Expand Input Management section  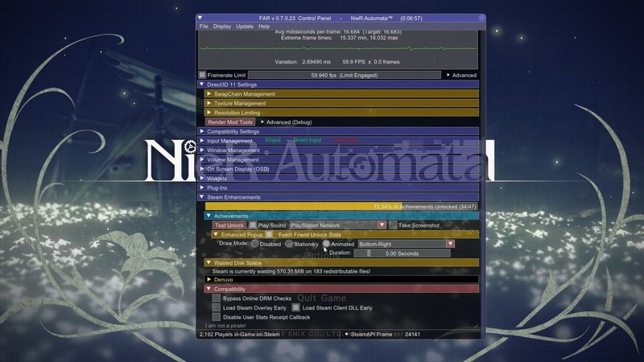coord(339,141)
